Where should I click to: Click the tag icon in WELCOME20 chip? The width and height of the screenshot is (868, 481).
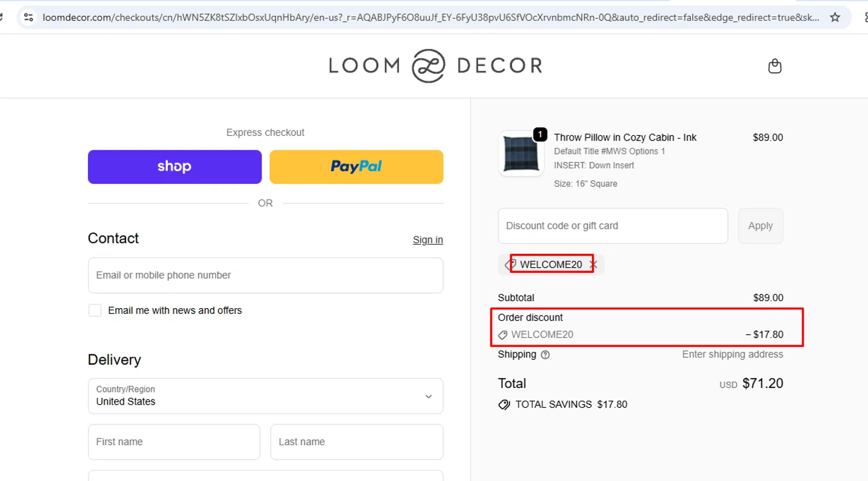pos(510,264)
